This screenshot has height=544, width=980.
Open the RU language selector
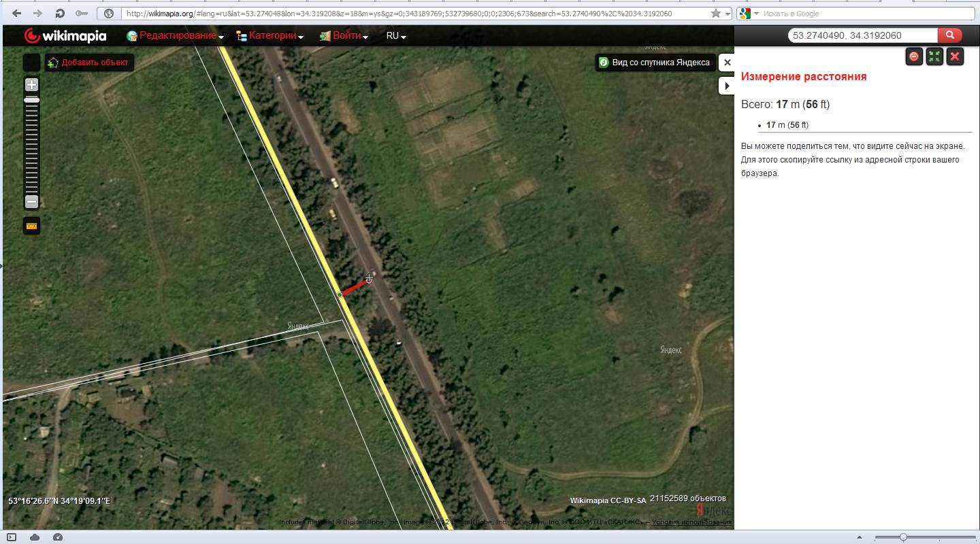(395, 36)
